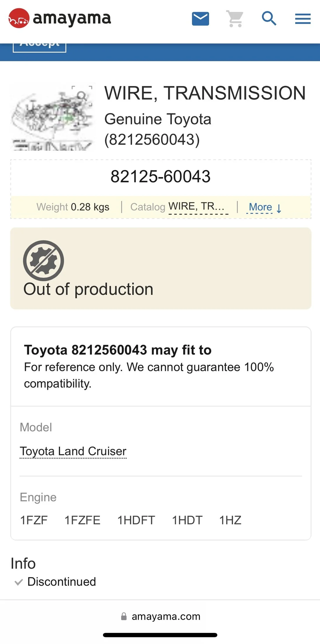Click the amayama red logo
Viewport: 320px width, 644px height.
(19, 18)
